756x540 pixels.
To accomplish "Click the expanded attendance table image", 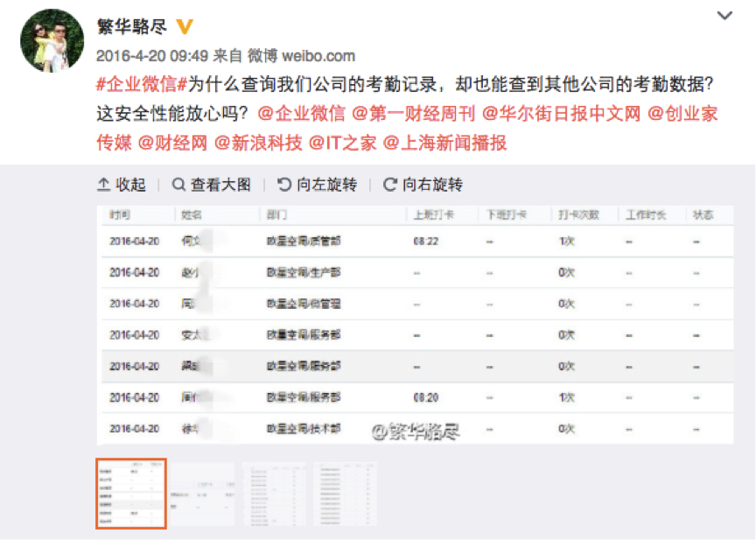I will [415, 325].
